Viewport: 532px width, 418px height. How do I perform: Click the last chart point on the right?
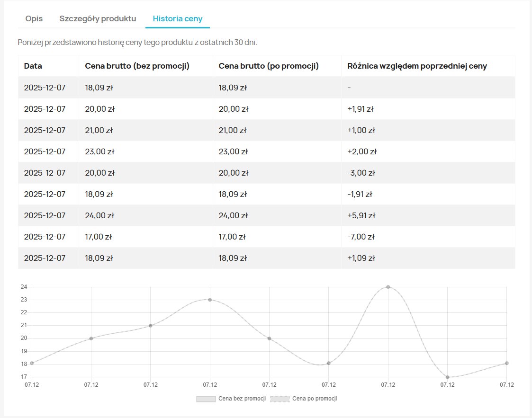pyautogui.click(x=506, y=363)
